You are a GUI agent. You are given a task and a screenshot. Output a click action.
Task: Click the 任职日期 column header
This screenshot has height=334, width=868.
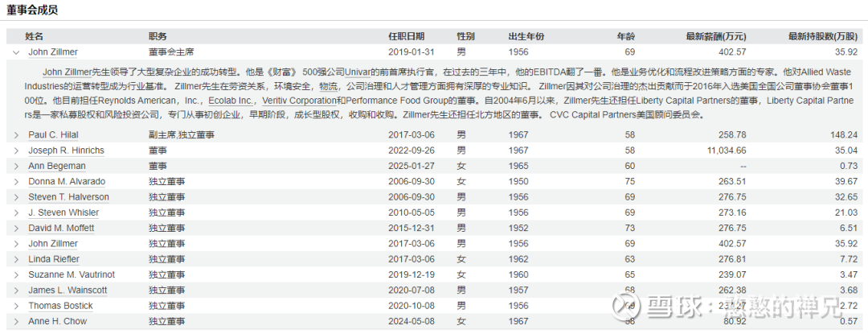407,36
